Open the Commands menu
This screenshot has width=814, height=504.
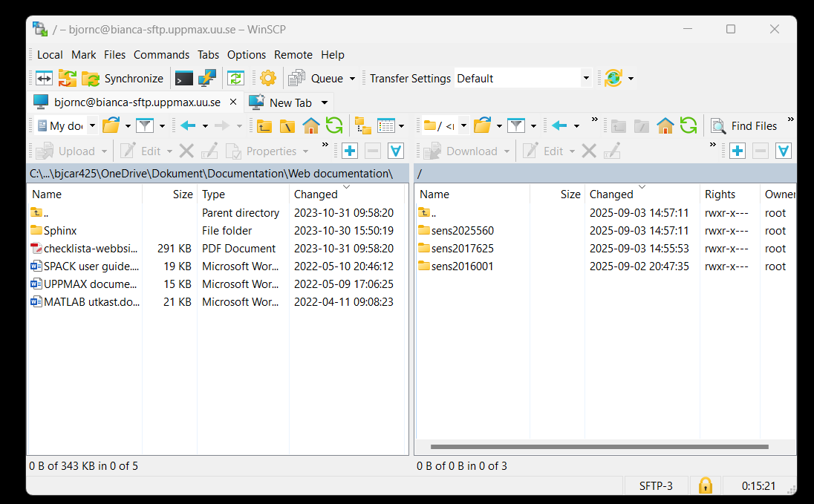pos(161,54)
